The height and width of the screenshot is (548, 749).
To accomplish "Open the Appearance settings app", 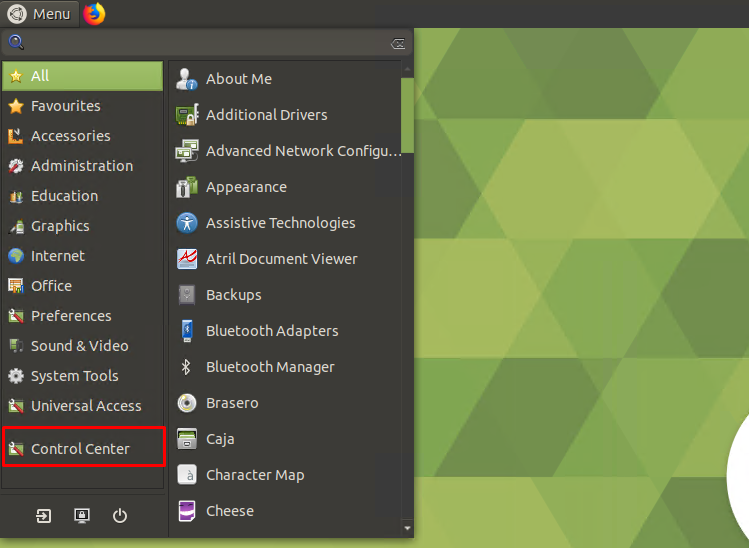I will [285, 187].
